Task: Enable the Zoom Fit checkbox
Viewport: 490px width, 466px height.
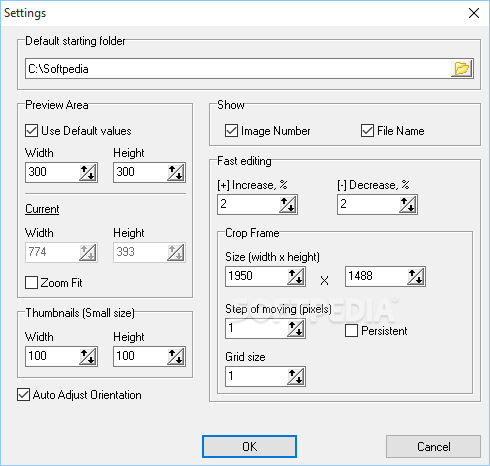Action: [31, 283]
